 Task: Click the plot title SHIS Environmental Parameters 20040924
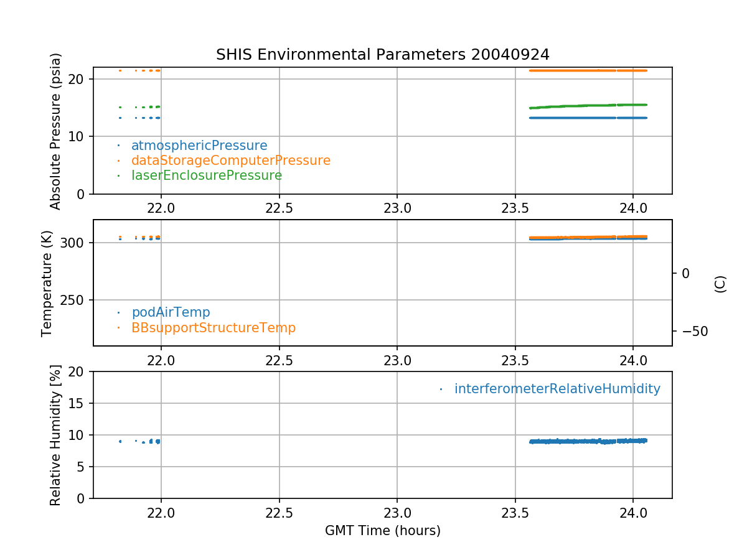tap(382, 55)
